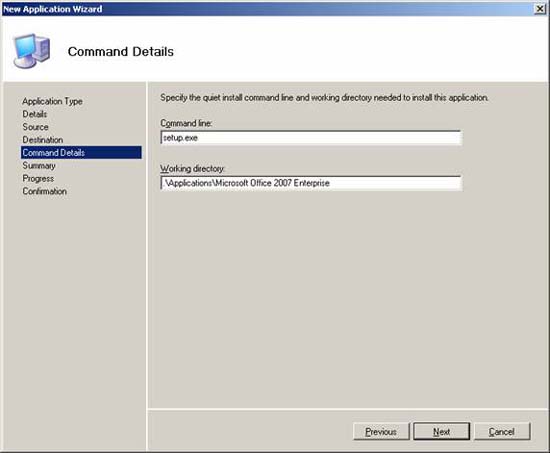550x453 pixels.
Task: Go to the Application Type step
Action: pyautogui.click(x=52, y=101)
